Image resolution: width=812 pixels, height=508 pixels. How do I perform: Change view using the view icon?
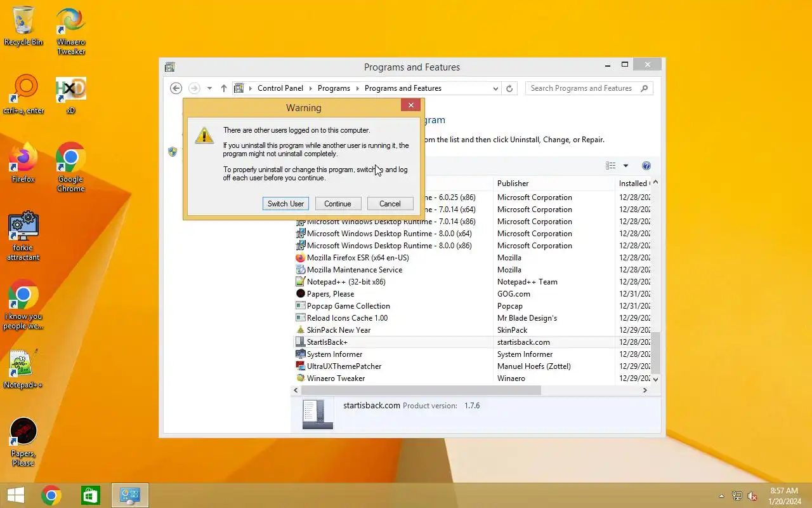click(x=611, y=166)
